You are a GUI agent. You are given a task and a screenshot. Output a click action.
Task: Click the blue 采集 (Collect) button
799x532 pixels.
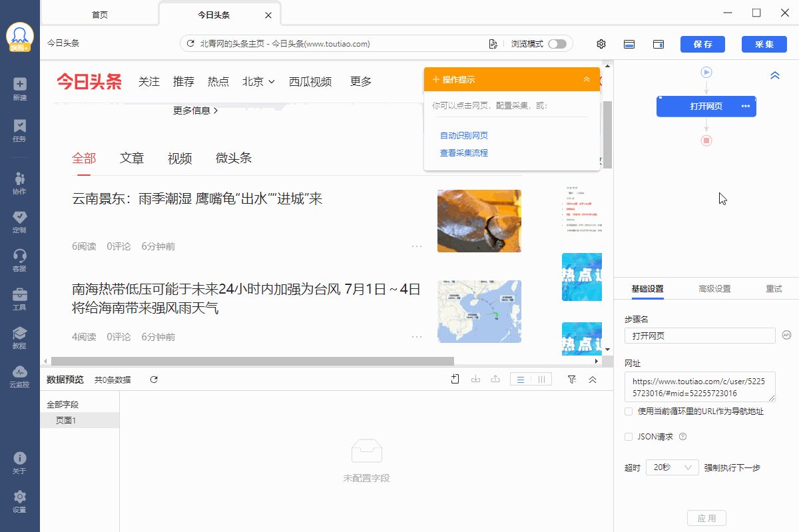tap(764, 44)
